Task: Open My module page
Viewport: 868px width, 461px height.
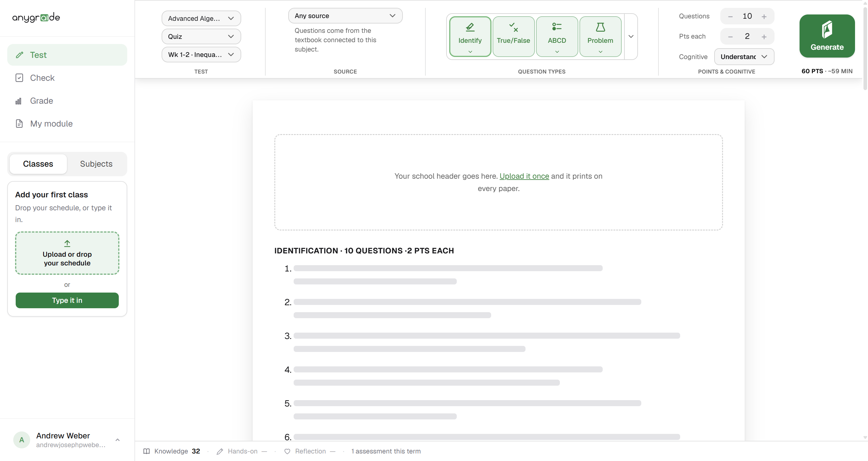Action: pyautogui.click(x=67, y=124)
